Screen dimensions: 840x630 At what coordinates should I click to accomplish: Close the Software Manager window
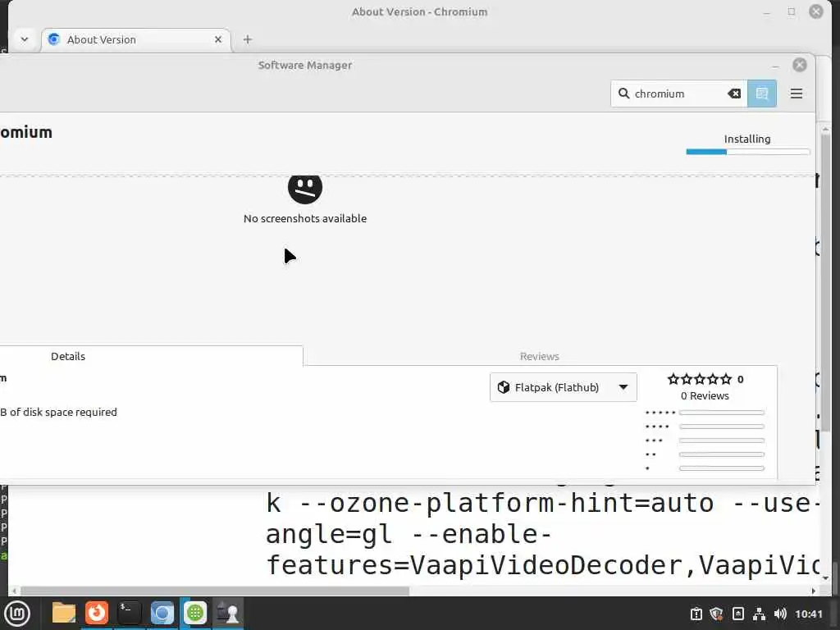coord(799,65)
